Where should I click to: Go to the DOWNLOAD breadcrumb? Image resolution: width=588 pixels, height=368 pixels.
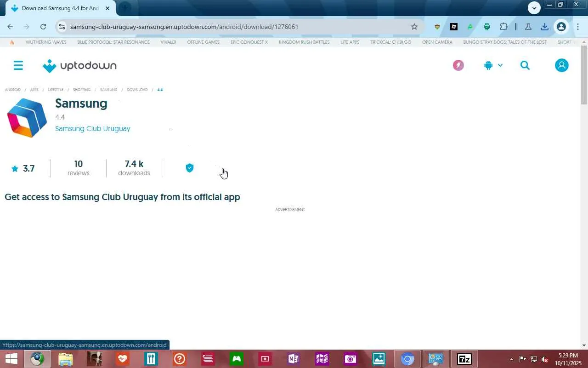(137, 90)
